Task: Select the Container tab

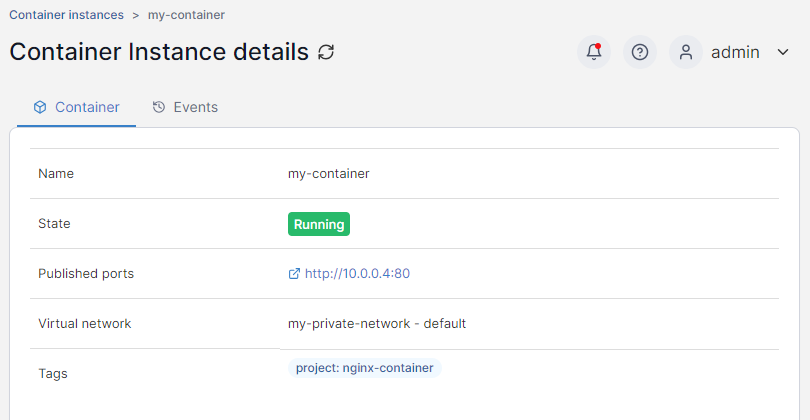Action: (87, 107)
